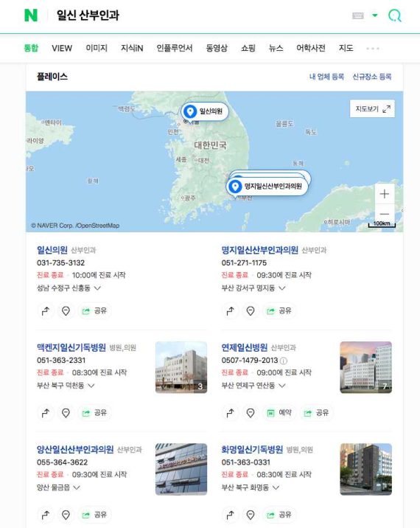Image resolution: width=420 pixels, height=528 pixels.
Task: Open the 명지일신산부인과의원 place link
Action: [260, 250]
